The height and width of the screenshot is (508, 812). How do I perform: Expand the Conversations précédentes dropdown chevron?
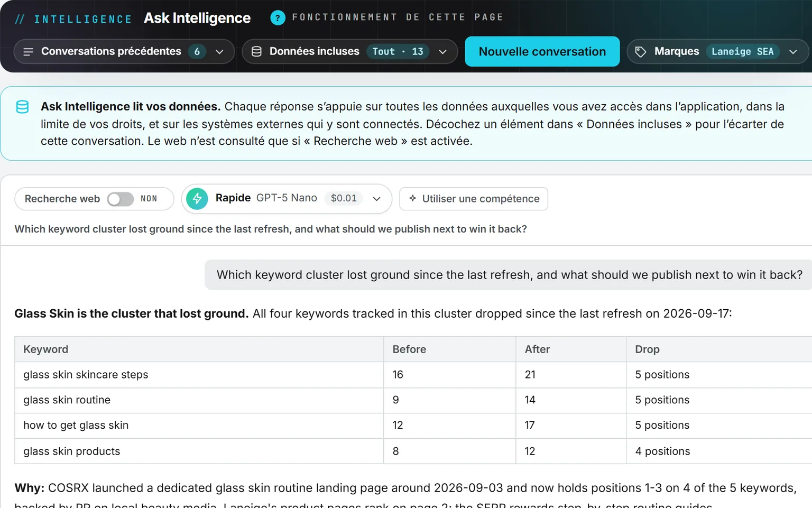click(x=219, y=52)
